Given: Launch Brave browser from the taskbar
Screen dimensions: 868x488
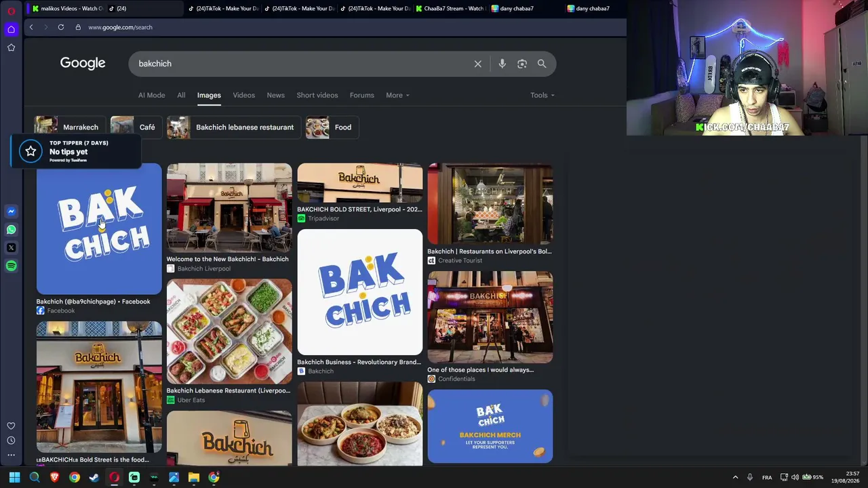Looking at the screenshot, I should 54,477.
